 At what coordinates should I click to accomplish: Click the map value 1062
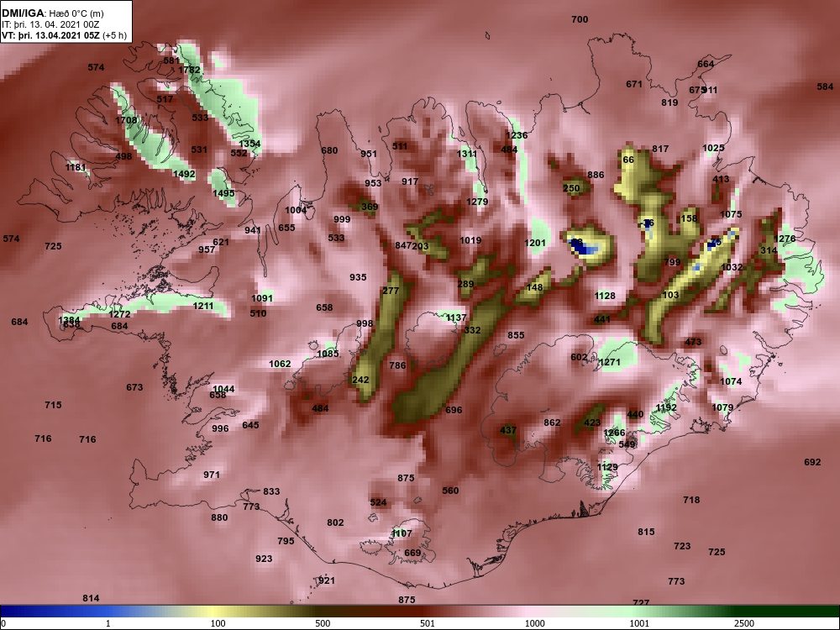coord(280,365)
